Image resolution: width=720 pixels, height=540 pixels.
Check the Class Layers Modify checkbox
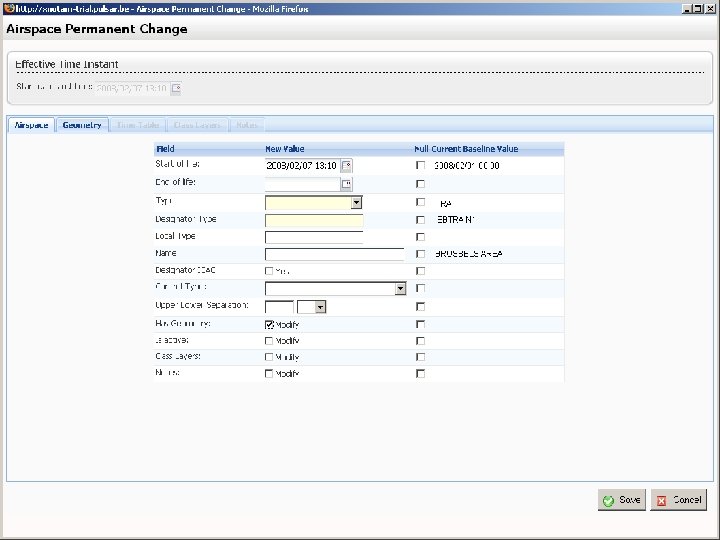[269, 357]
